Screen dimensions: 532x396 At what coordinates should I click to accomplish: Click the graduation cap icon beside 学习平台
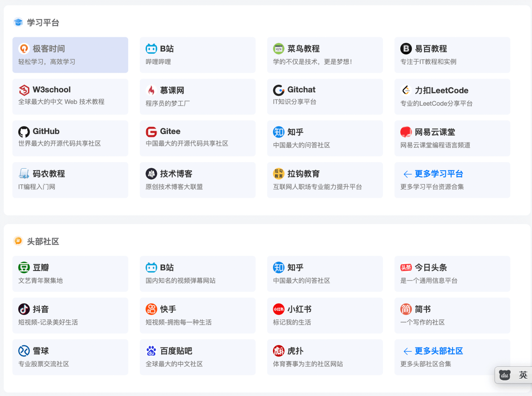point(18,22)
